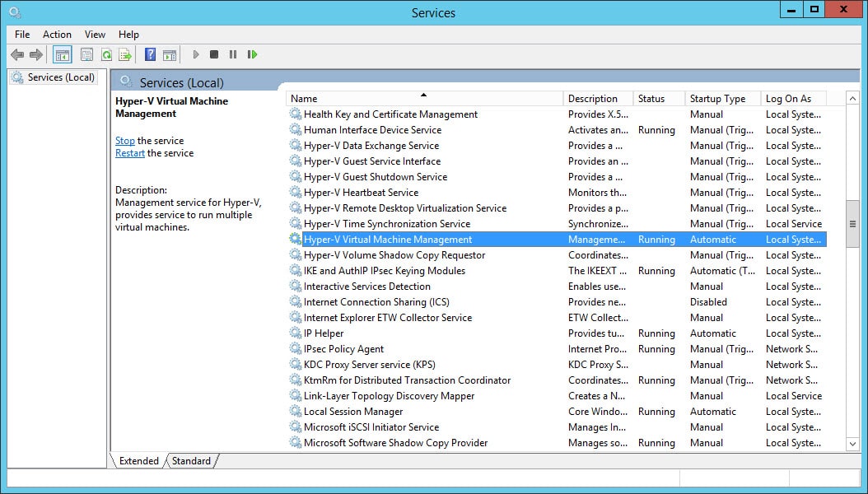
Task: Switch to the Extended tab
Action: pyautogui.click(x=138, y=461)
